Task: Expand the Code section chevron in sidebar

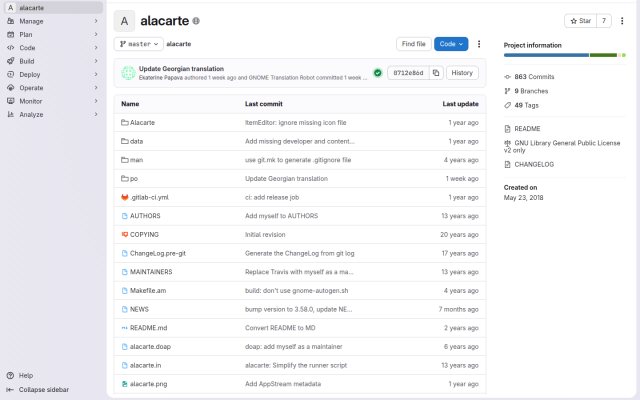Action: tap(96, 48)
